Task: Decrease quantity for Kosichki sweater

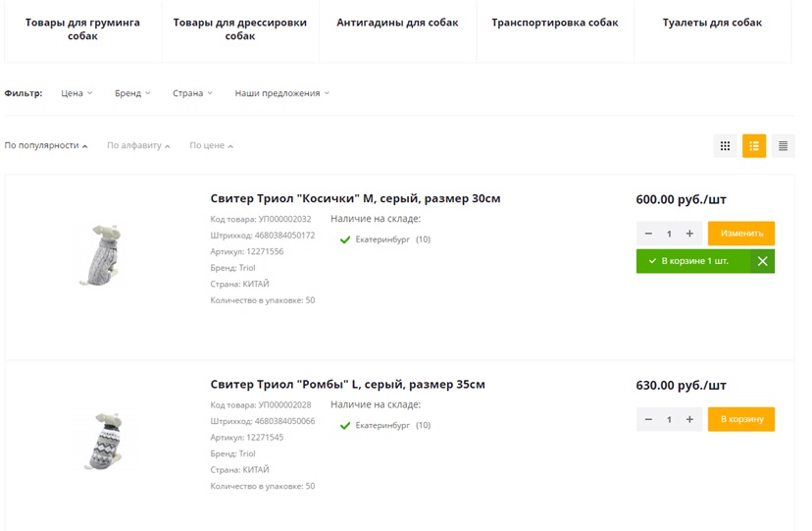Action: 648,234
